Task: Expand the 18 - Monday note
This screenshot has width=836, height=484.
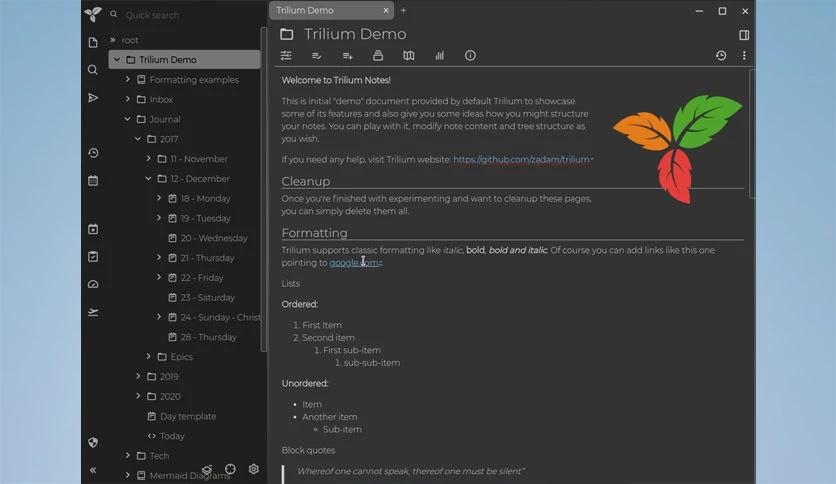Action: point(159,198)
